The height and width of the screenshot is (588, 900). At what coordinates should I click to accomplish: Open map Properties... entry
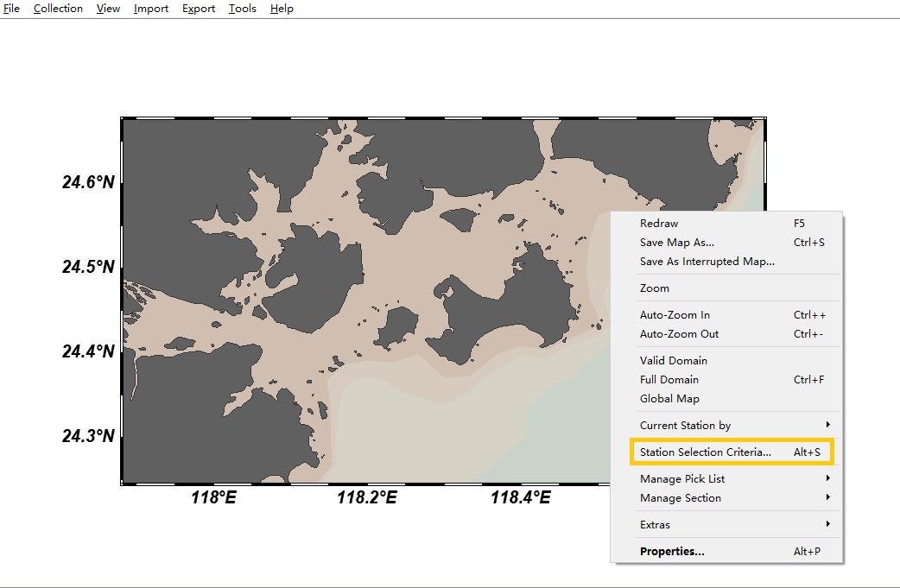point(727,551)
